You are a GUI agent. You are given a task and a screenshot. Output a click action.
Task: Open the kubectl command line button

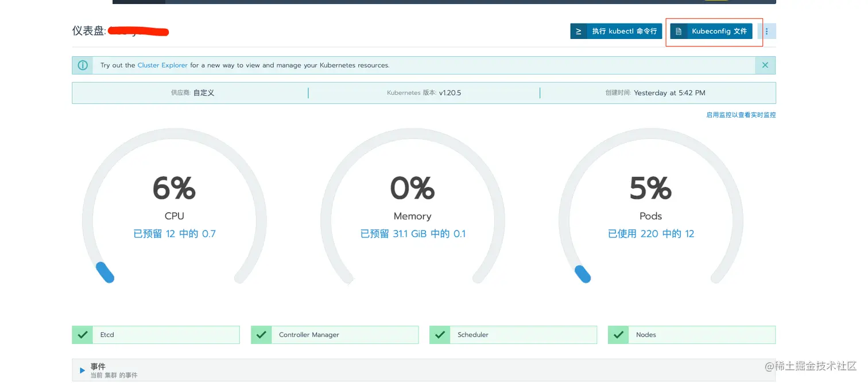(x=616, y=31)
